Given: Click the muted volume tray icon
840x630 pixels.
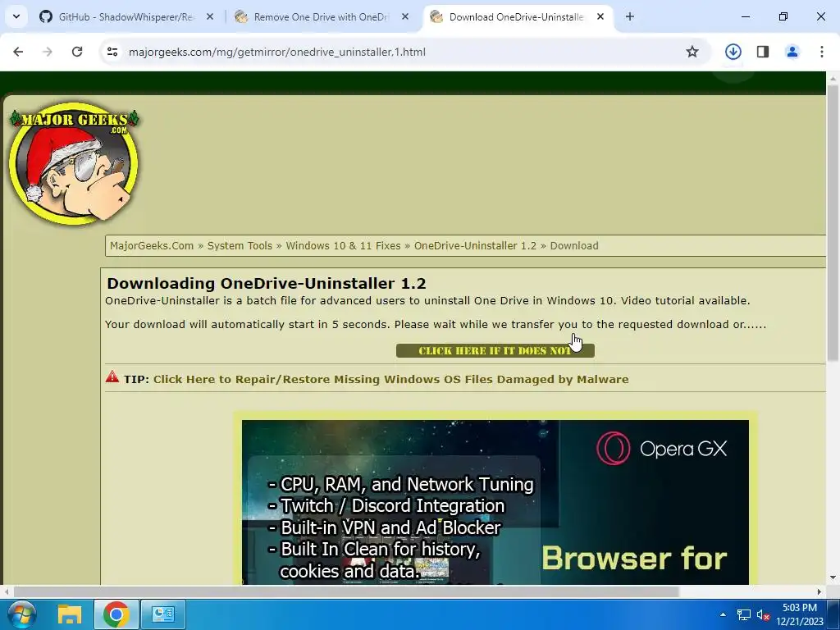Looking at the screenshot, I should [x=763, y=615].
